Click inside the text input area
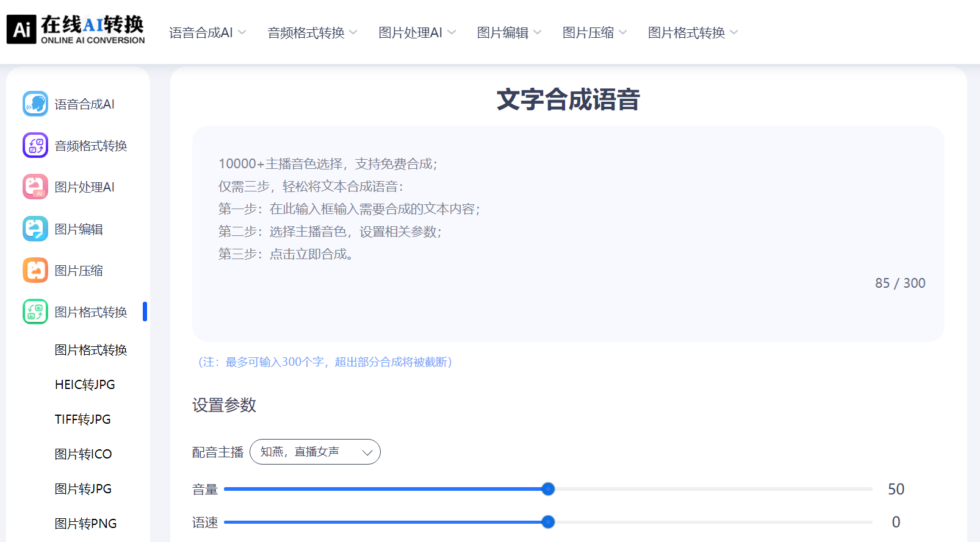 coord(568,234)
